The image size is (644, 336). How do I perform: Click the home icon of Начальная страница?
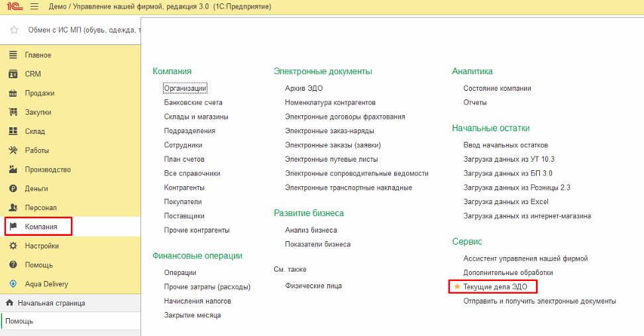pos(10,303)
